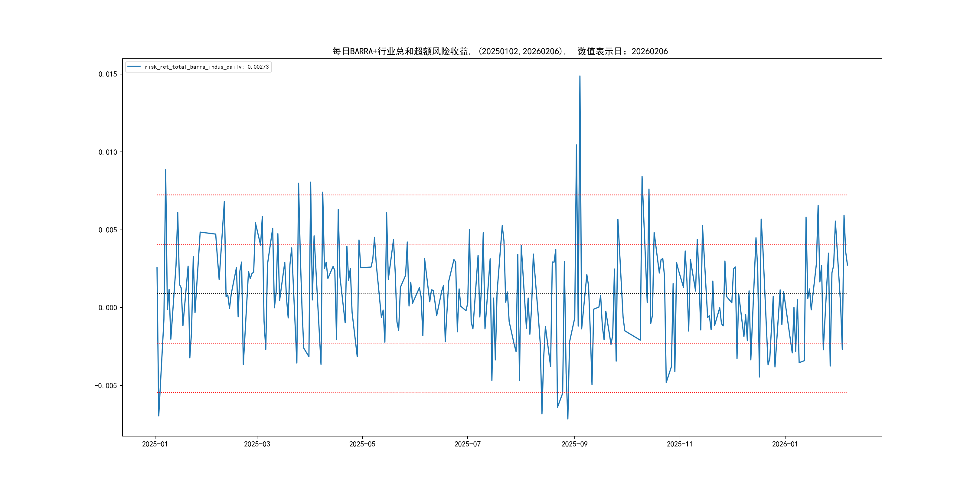
Task: Click the last data point of the series
Action: (847, 265)
